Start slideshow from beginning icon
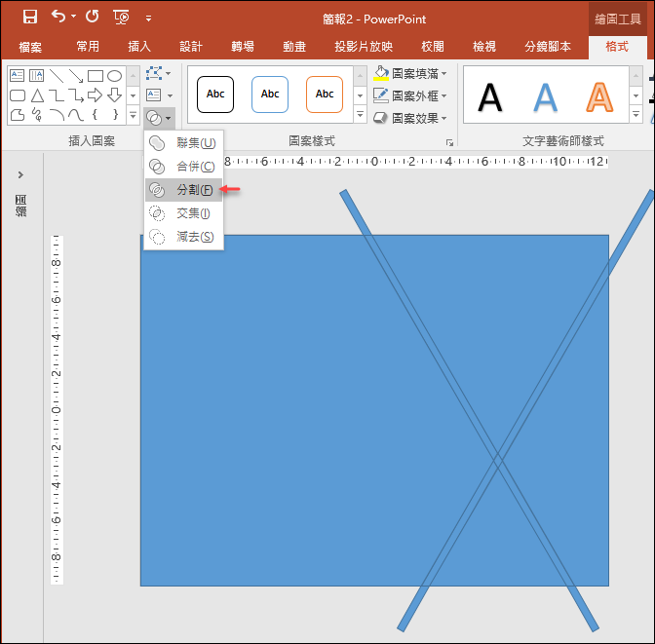The image size is (655, 644). [121, 18]
